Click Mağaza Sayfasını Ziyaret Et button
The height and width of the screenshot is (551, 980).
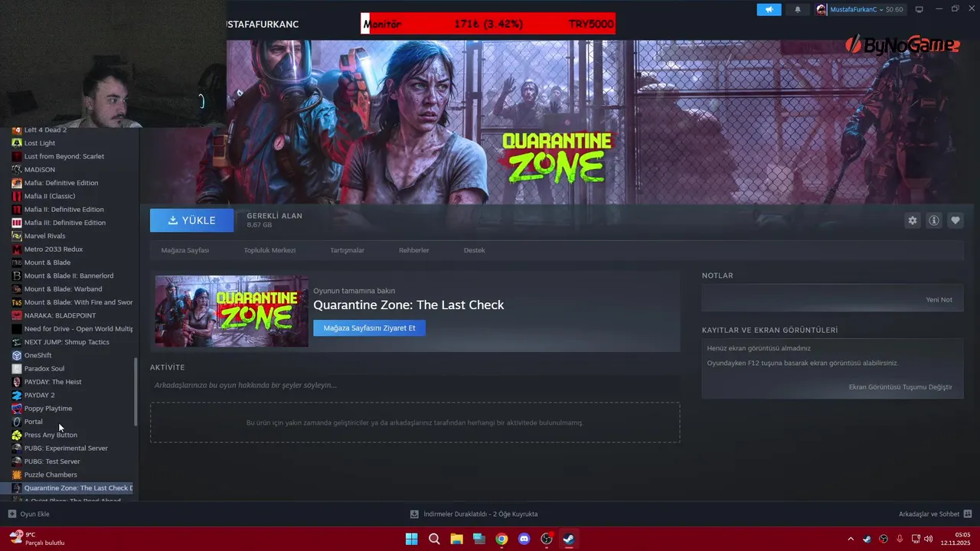[369, 328]
